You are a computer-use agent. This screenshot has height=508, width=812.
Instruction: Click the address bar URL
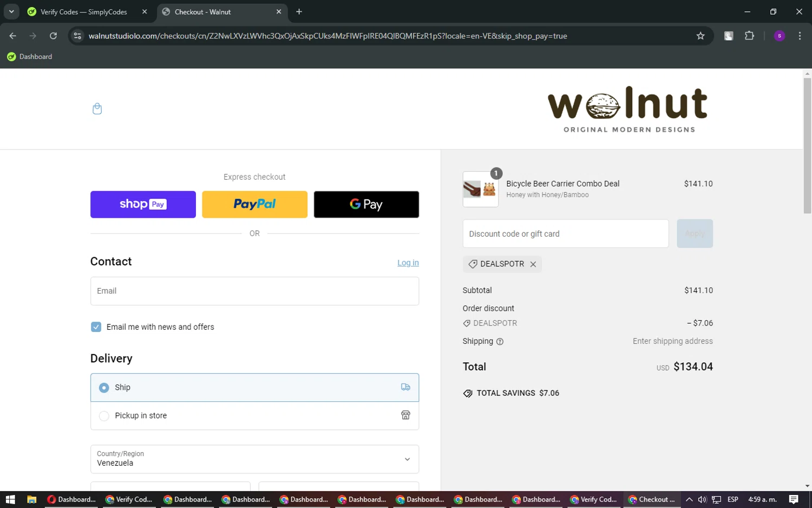click(328, 36)
